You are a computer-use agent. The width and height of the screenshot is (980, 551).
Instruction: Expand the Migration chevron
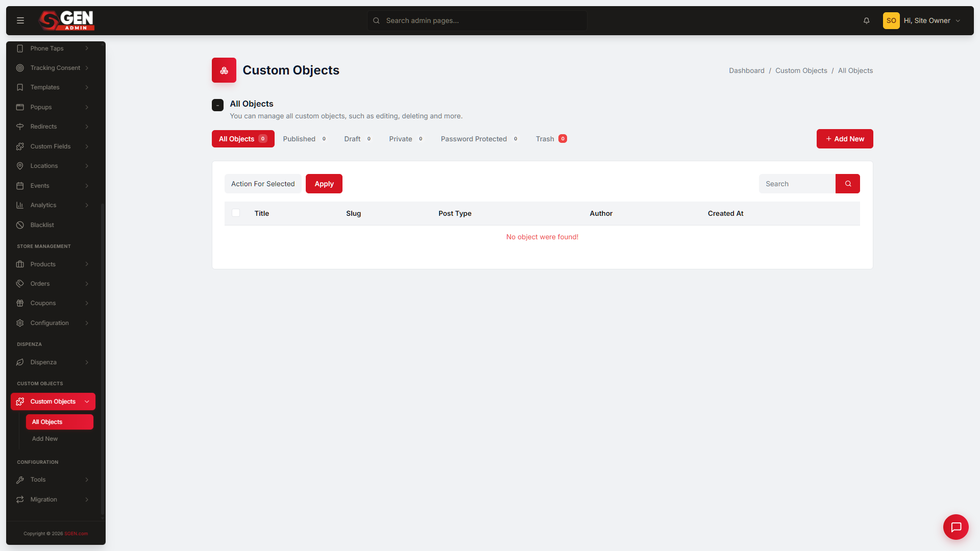tap(87, 499)
